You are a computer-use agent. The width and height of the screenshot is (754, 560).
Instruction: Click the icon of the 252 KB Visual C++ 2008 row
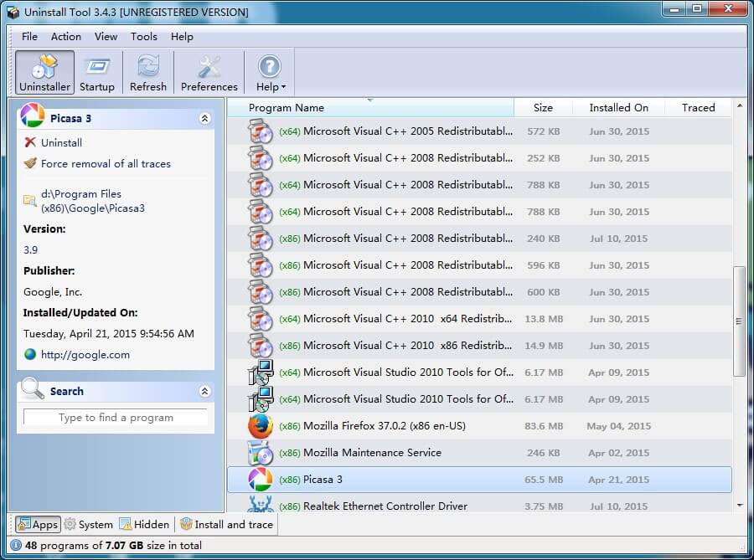click(x=261, y=158)
